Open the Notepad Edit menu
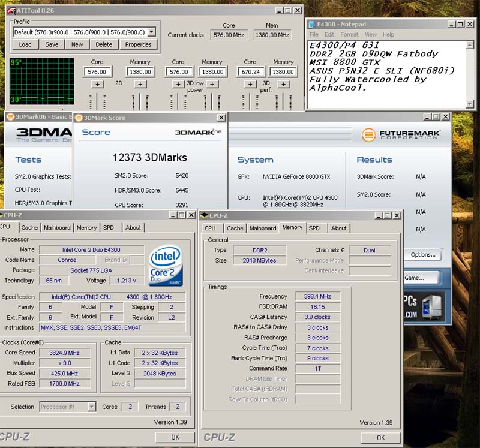The width and height of the screenshot is (480, 448). [x=329, y=34]
